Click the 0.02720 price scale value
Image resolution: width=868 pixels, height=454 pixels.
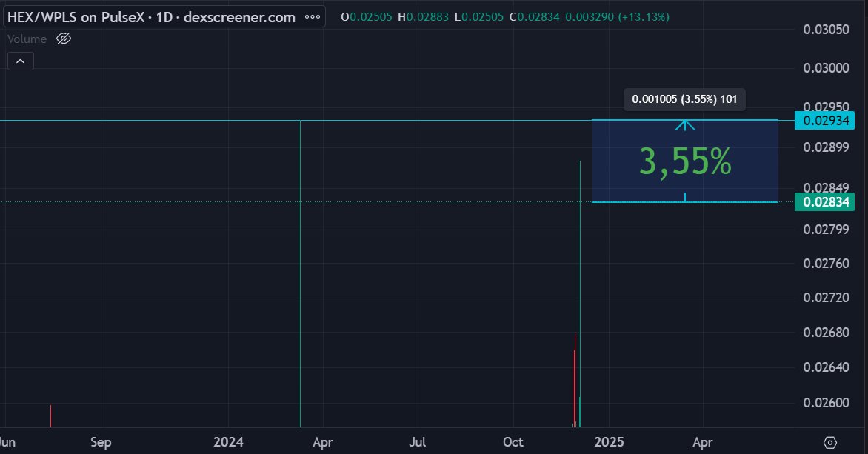[x=826, y=297]
